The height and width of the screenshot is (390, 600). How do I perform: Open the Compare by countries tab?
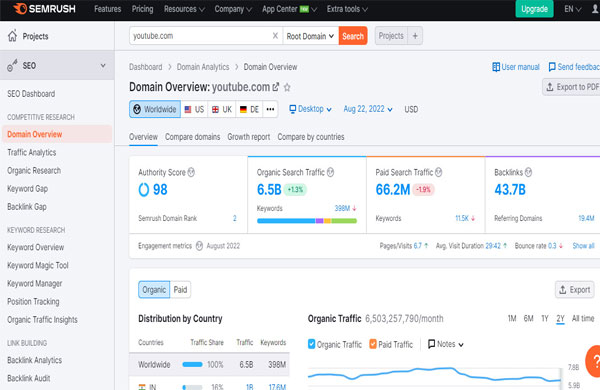point(311,137)
